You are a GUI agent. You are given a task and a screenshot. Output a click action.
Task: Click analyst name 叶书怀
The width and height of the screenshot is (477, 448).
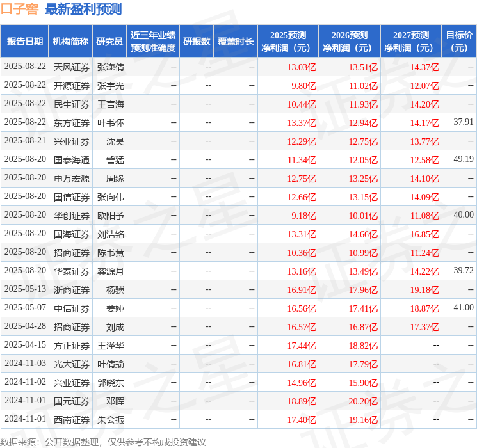tap(110, 123)
